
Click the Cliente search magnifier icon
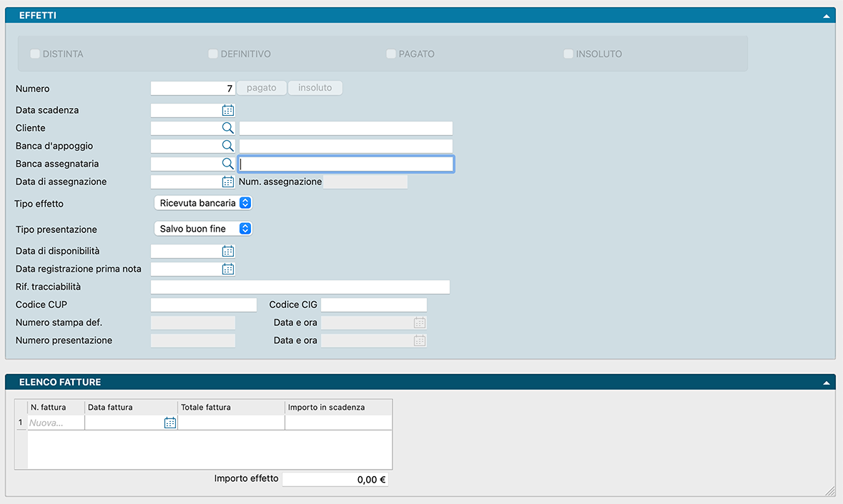click(227, 128)
